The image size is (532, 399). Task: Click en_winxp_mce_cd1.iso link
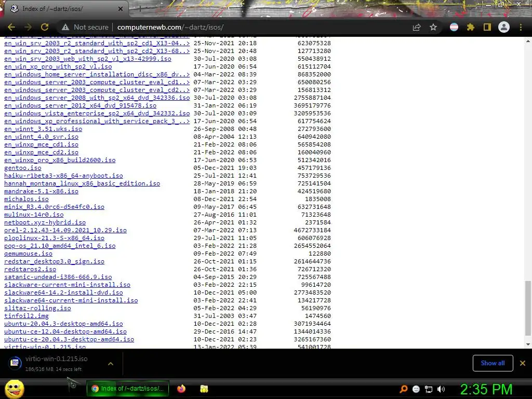coord(41,144)
